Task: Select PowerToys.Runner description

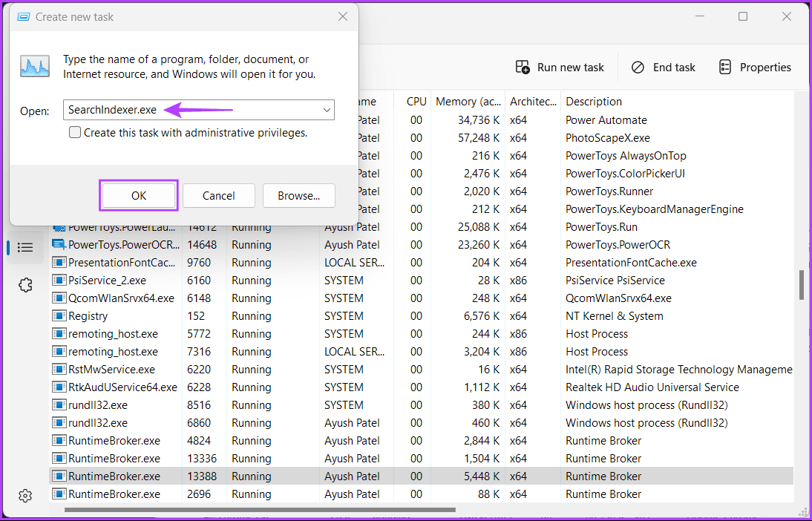Action: coord(609,191)
